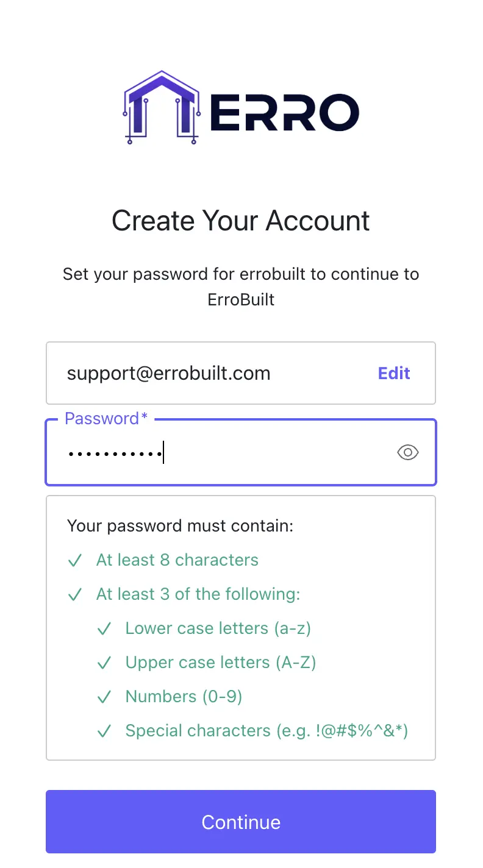Click the support@errobuilt.com email text
The image size is (483, 868).
tap(168, 373)
